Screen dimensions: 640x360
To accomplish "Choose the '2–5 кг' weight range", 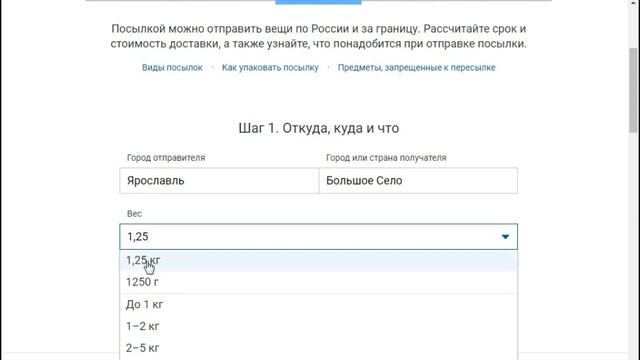I will 318,348.
